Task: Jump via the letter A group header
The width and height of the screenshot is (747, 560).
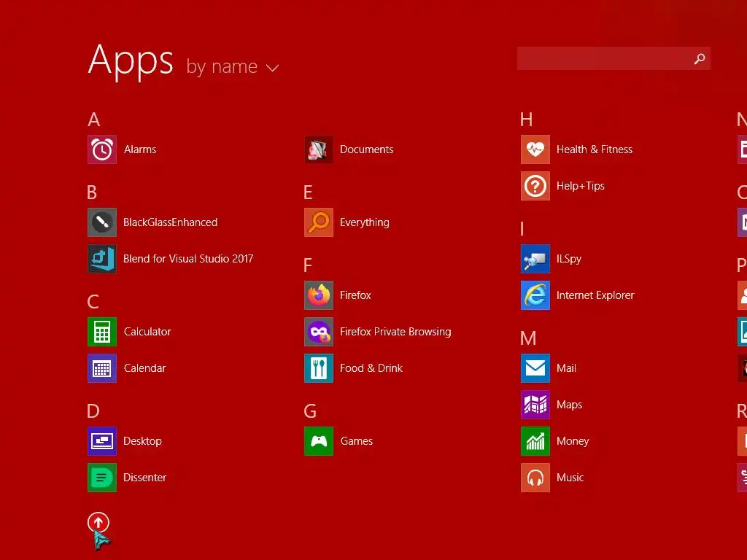Action: (94, 120)
